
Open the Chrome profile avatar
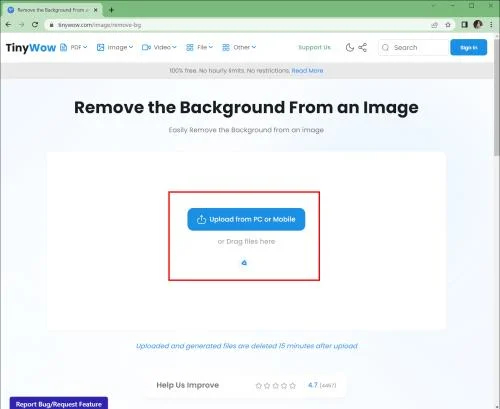point(478,24)
